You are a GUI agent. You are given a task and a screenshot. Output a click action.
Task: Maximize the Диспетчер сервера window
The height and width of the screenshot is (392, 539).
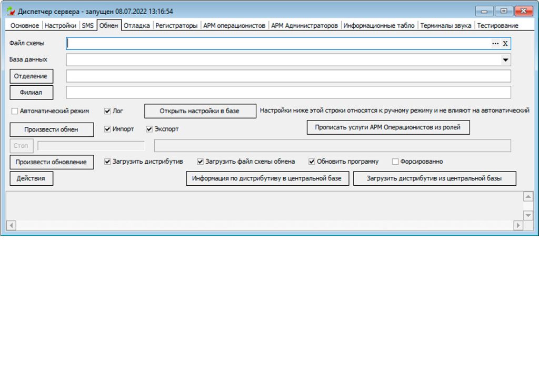click(x=504, y=12)
